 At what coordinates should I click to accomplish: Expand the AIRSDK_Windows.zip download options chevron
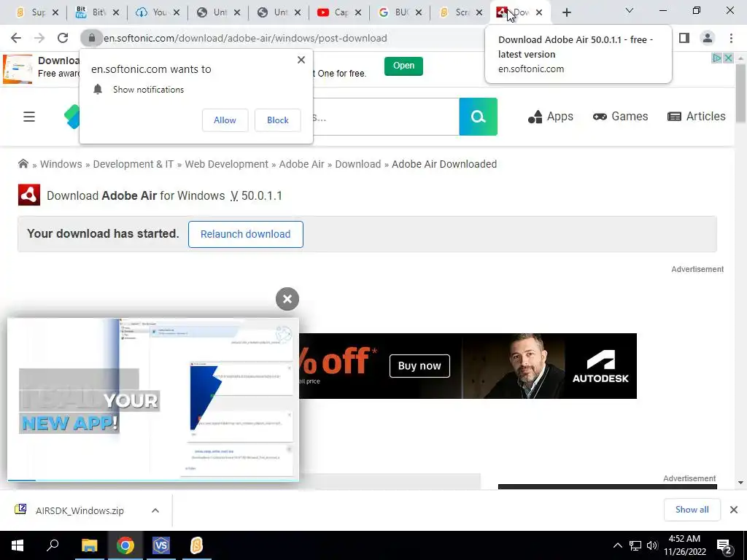tap(155, 510)
